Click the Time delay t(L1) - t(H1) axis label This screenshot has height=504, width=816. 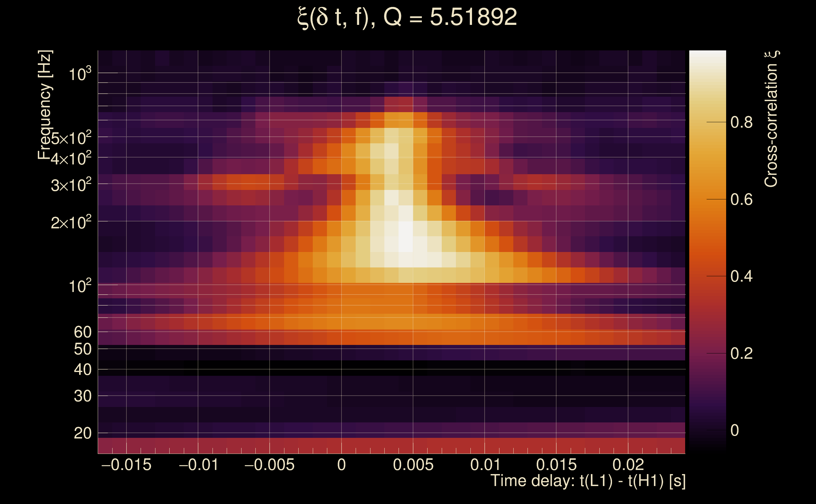(x=588, y=481)
